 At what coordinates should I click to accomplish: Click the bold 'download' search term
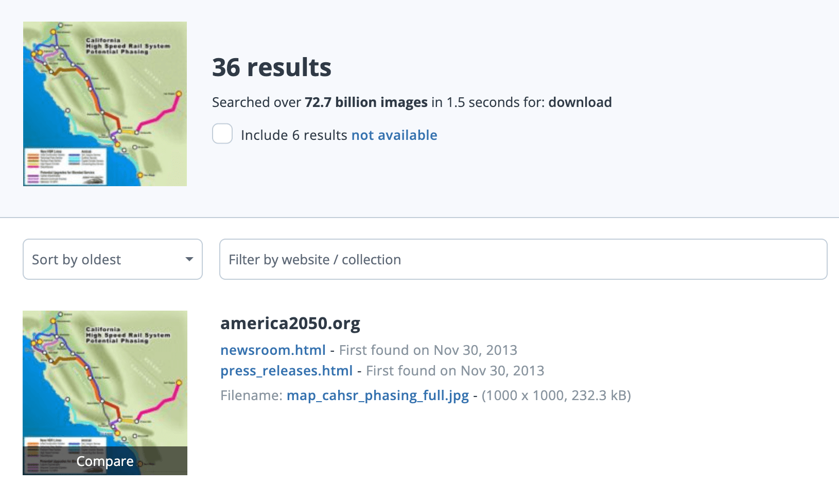coord(580,102)
